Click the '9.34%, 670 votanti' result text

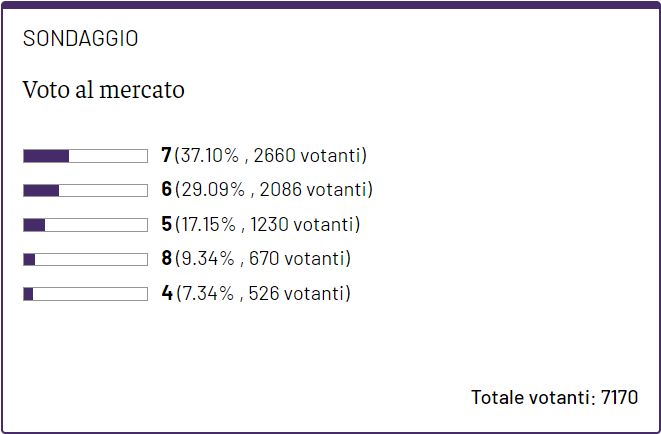(x=263, y=258)
